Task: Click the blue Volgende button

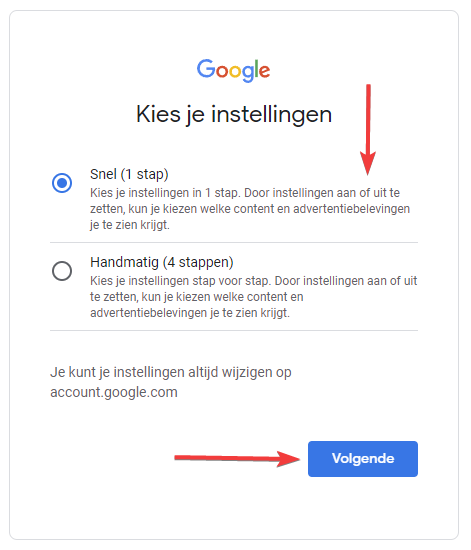Action: coord(363,459)
